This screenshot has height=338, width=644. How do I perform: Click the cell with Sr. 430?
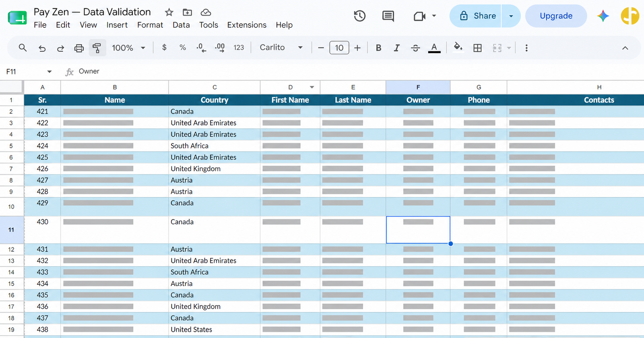tap(42, 230)
